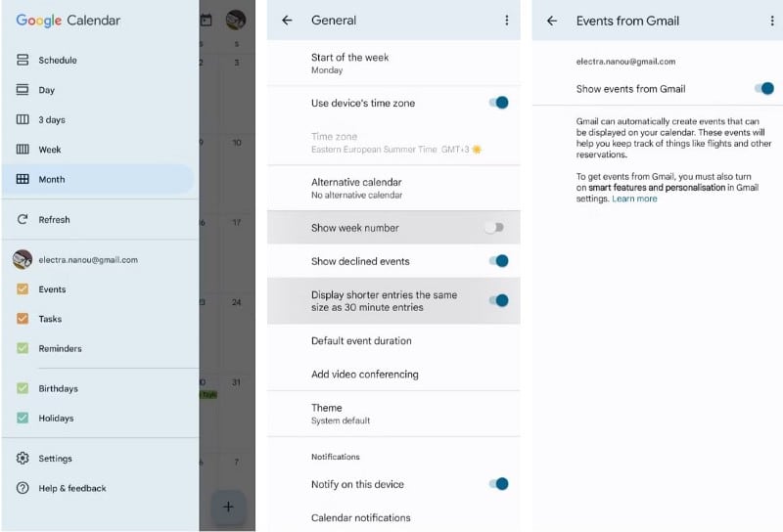
Task: Tap Refresh in the drawer
Action: tap(98, 220)
